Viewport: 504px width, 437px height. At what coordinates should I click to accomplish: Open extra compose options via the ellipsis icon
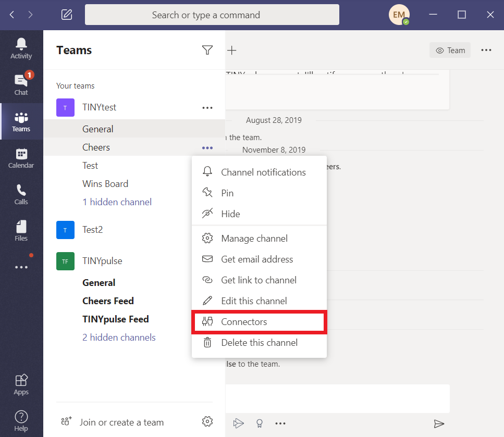point(280,423)
